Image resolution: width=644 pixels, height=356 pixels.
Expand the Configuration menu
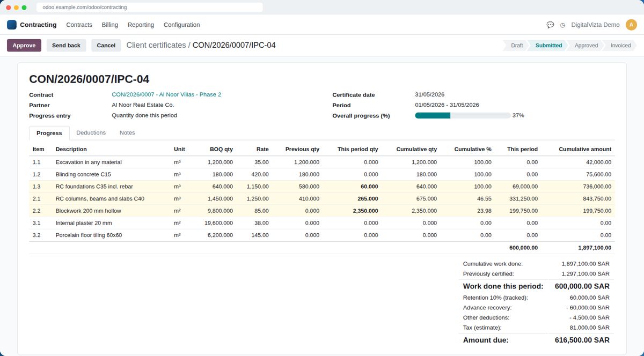182,25
